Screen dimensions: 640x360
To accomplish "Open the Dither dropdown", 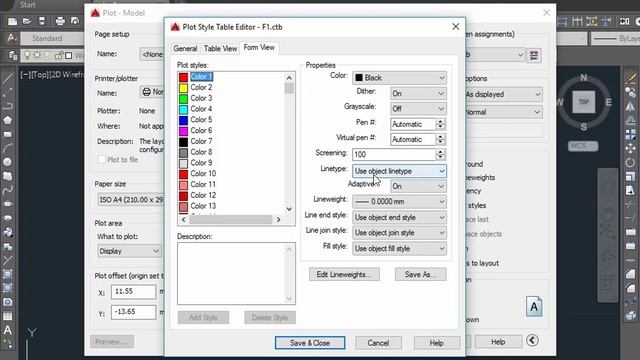I will pos(418,93).
